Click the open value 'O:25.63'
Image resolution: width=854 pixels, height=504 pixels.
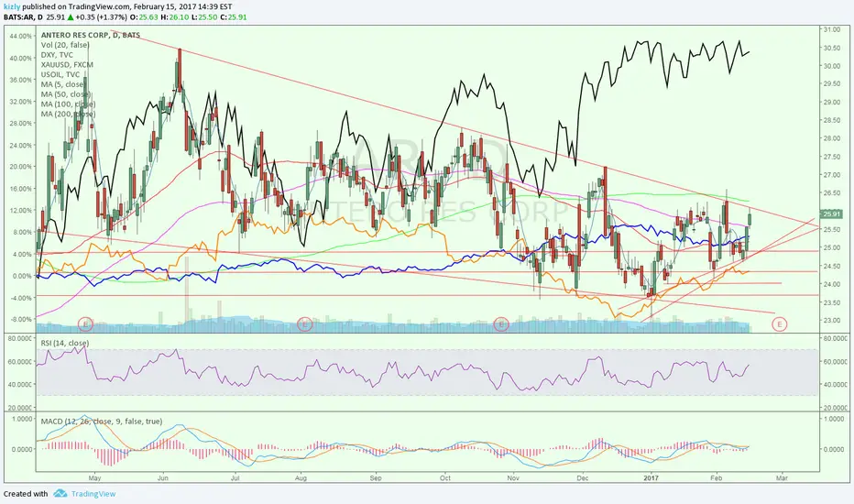point(147,16)
